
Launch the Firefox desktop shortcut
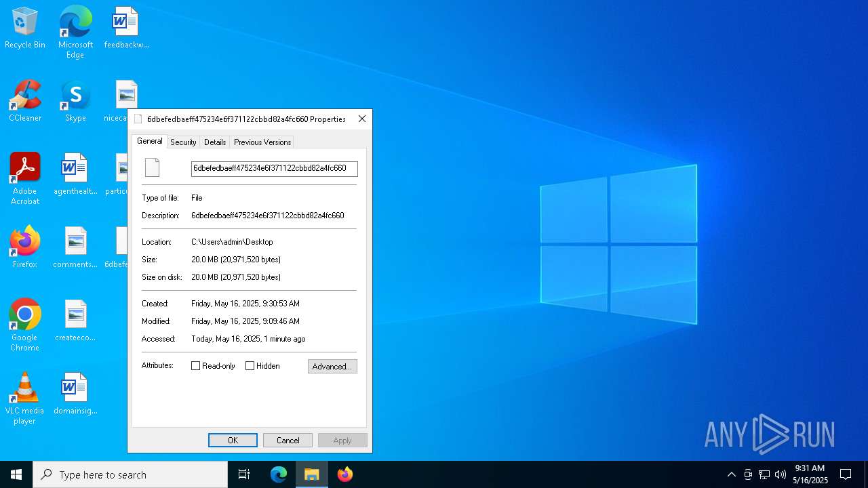[x=25, y=247]
